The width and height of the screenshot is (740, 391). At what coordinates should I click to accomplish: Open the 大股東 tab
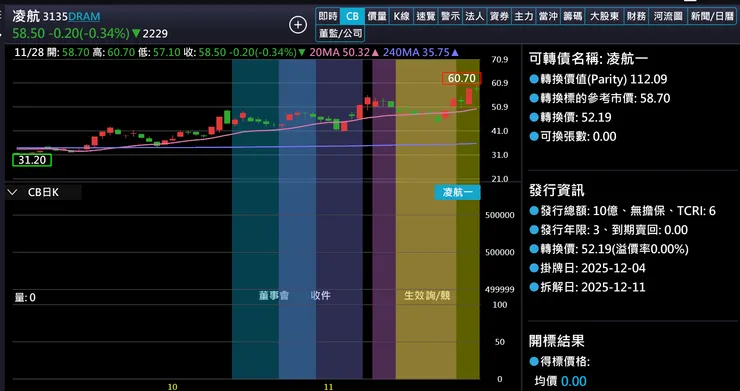605,17
